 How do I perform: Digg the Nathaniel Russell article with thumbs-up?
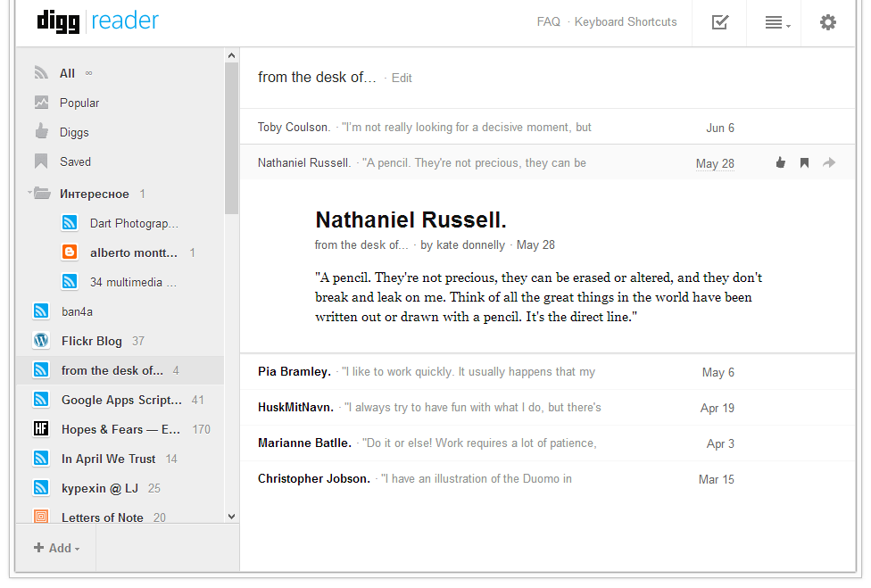pos(781,162)
